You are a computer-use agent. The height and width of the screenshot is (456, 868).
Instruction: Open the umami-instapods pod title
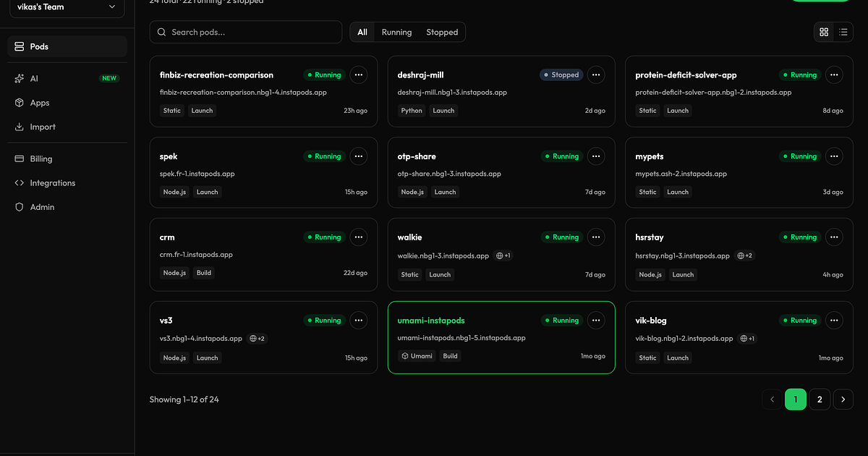pos(431,321)
